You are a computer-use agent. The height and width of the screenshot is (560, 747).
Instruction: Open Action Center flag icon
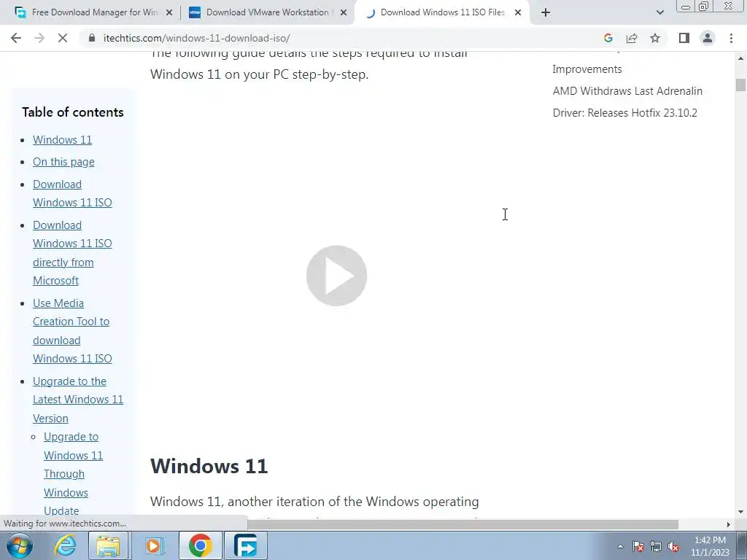coord(638,547)
